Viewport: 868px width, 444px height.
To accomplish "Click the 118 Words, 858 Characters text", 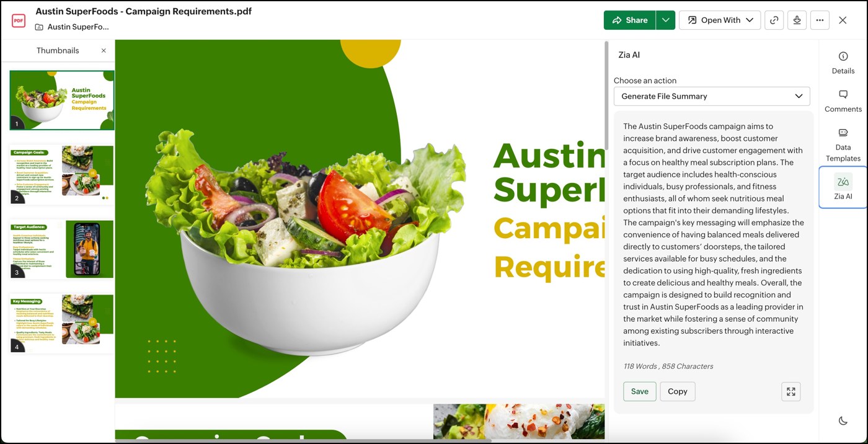I will coord(668,366).
